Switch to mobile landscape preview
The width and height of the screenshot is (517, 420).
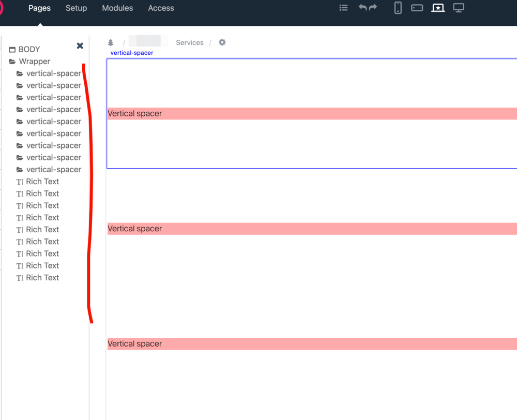417,8
